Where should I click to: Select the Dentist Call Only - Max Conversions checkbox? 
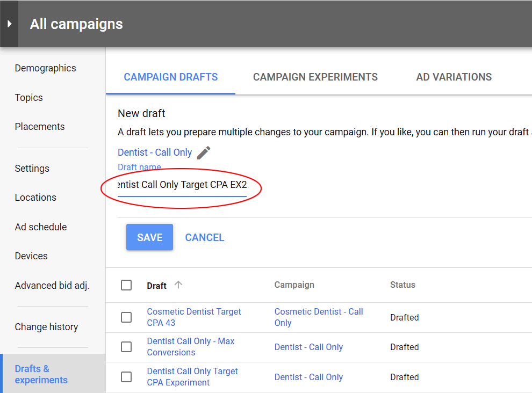point(126,347)
